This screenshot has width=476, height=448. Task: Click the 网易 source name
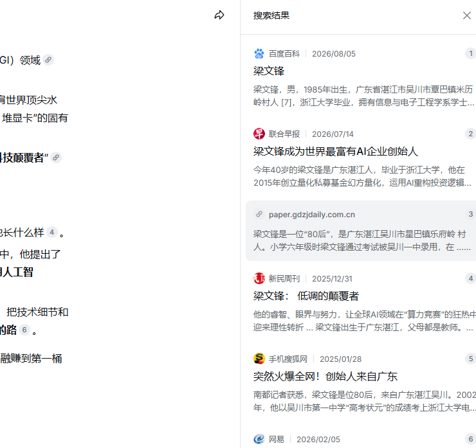[x=276, y=439]
